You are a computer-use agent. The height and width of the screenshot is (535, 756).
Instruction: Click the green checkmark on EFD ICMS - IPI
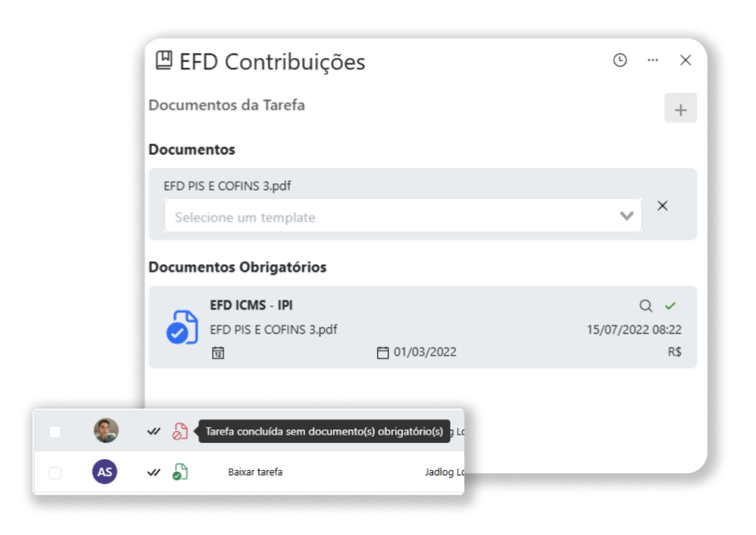pos(670,306)
